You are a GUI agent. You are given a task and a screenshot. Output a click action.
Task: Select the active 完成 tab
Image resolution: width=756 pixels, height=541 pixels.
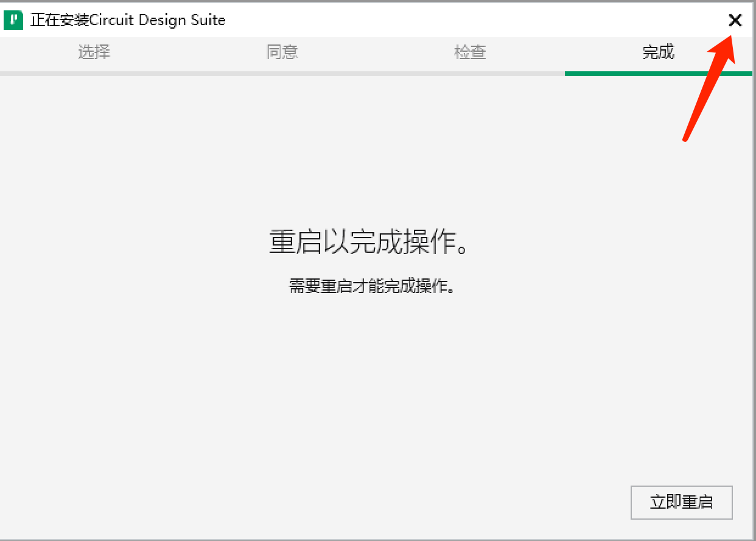coord(658,52)
